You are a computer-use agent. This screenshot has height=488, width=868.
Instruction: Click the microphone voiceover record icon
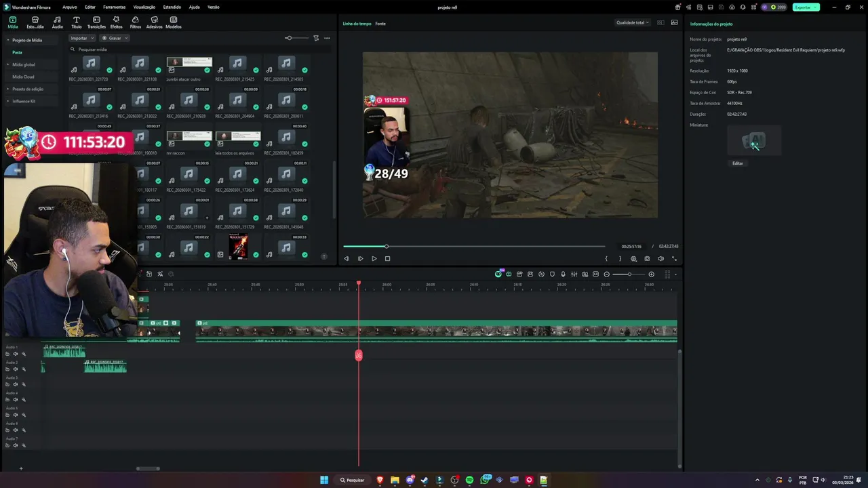(563, 274)
